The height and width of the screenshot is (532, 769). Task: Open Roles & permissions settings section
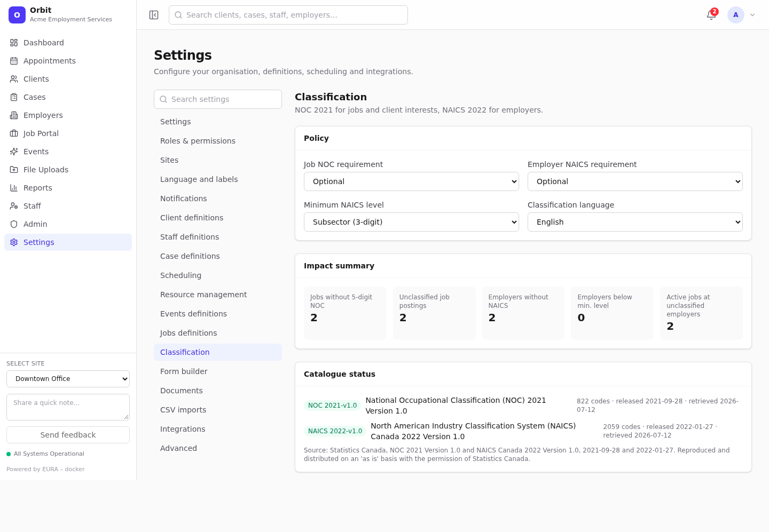pos(218,141)
